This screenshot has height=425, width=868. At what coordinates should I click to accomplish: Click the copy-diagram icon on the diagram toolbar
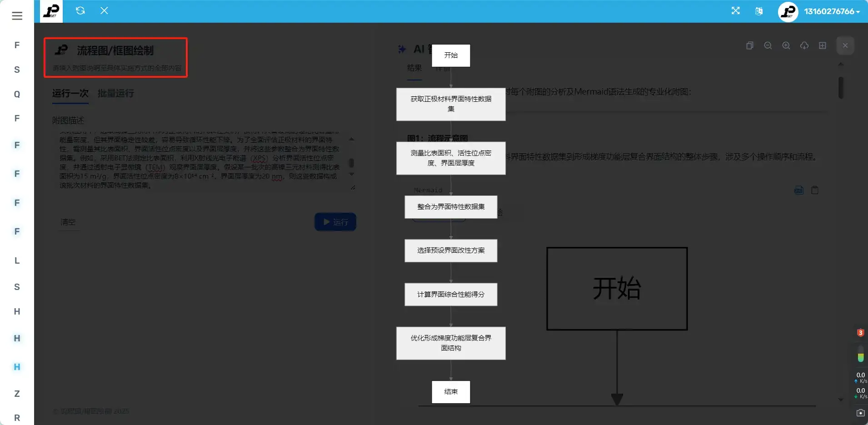750,45
